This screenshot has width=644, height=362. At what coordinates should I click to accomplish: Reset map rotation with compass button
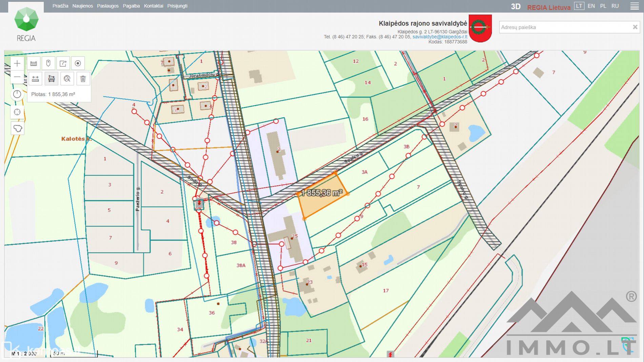17,94
